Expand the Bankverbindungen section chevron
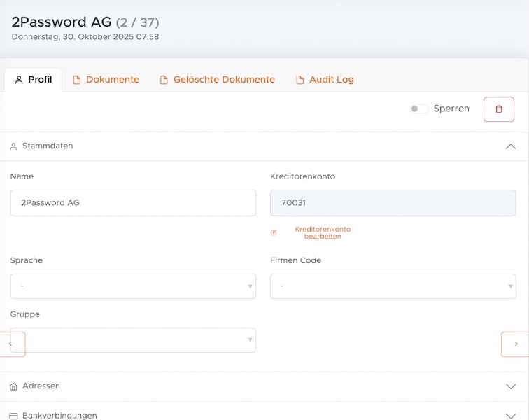529x420 pixels. click(x=510, y=416)
